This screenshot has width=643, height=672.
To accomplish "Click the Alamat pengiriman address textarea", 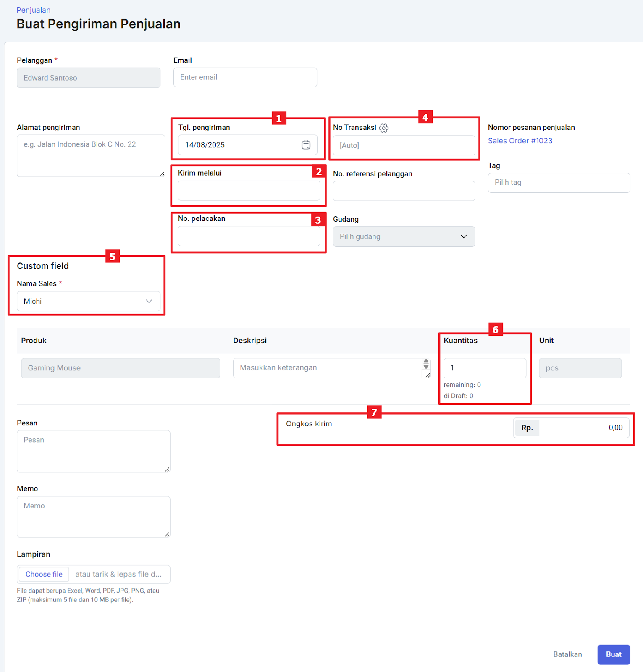I will 91,156.
